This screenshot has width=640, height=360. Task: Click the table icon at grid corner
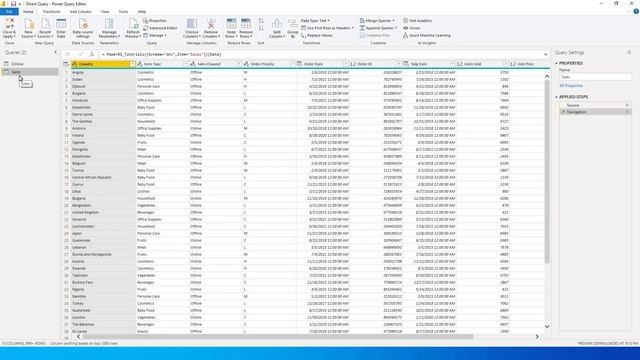click(x=66, y=64)
